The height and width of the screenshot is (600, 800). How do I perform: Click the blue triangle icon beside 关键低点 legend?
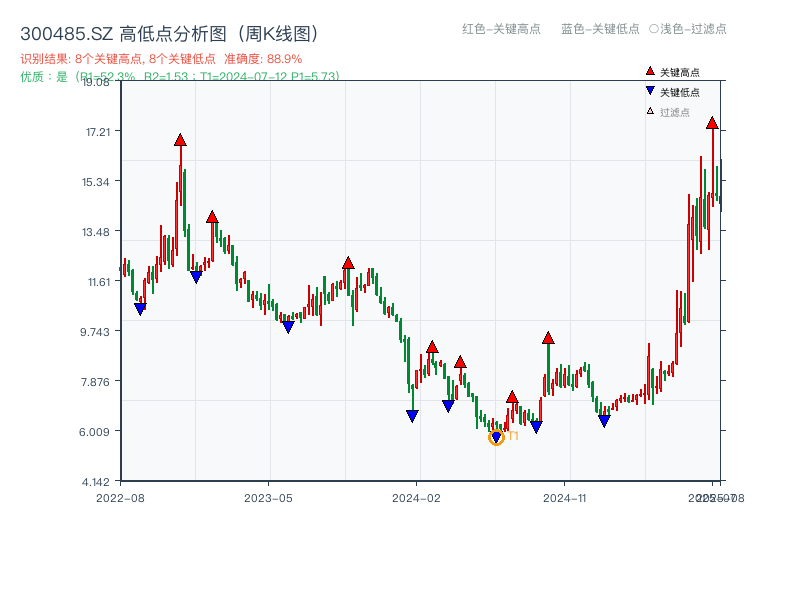[x=650, y=89]
